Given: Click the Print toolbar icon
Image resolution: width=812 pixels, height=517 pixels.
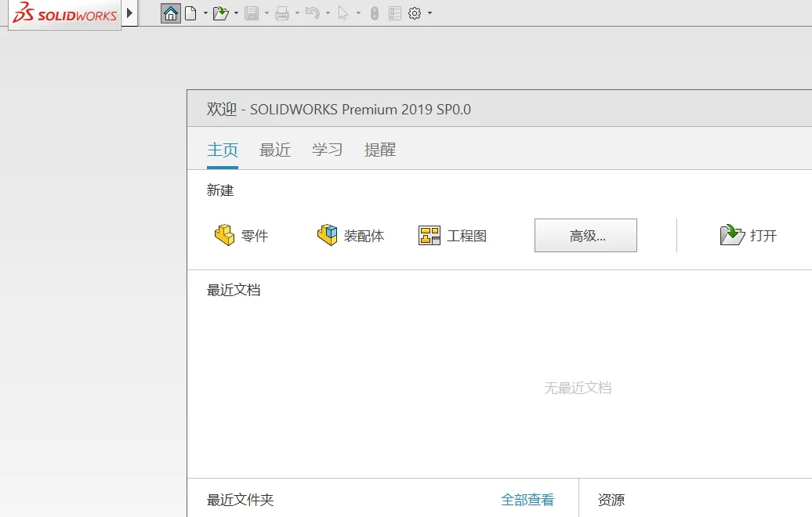Looking at the screenshot, I should click(x=282, y=13).
